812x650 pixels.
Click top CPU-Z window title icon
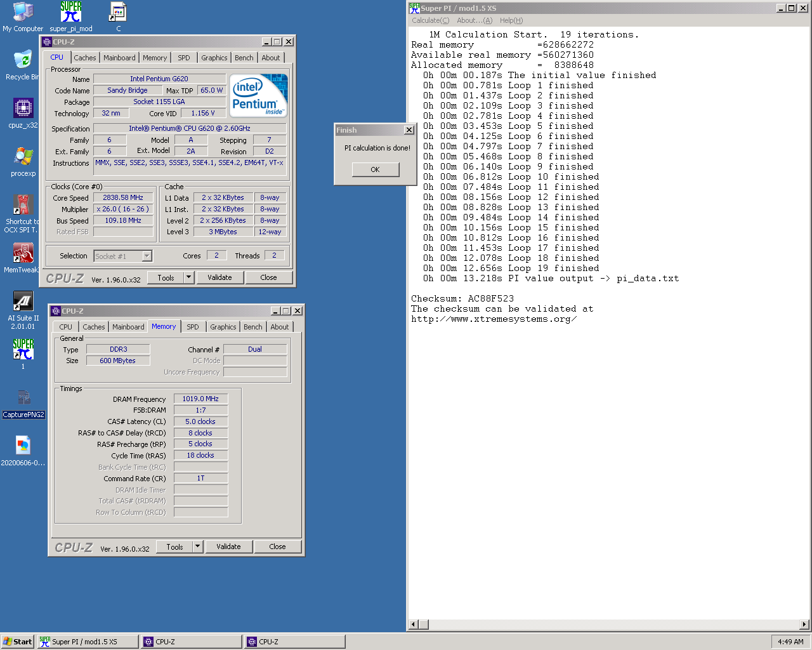(x=46, y=42)
